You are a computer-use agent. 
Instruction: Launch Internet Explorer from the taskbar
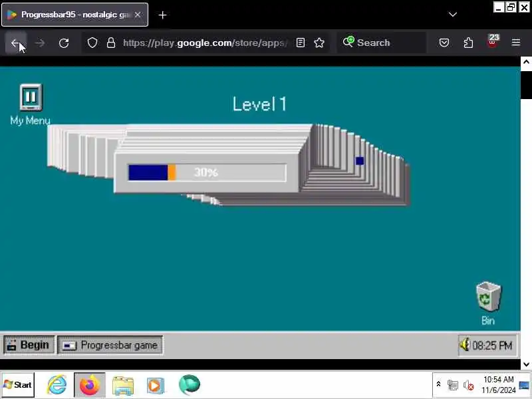tap(57, 385)
